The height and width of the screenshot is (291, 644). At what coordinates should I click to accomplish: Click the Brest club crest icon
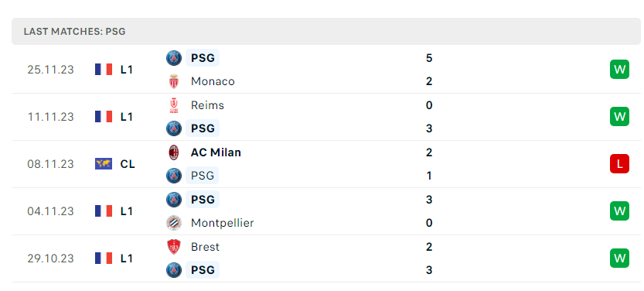pos(174,247)
